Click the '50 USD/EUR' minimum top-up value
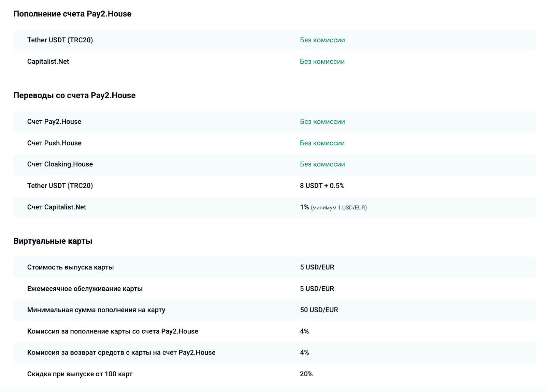 (x=319, y=310)
